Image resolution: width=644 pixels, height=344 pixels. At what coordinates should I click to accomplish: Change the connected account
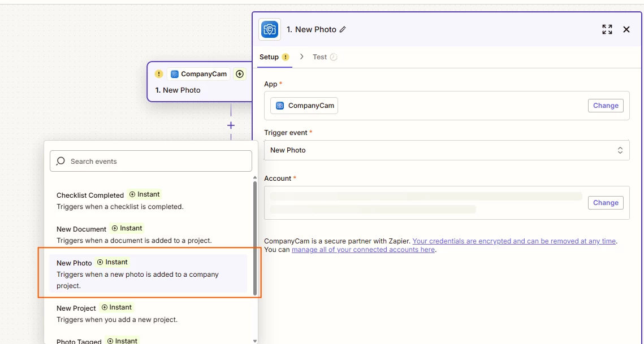click(x=606, y=203)
